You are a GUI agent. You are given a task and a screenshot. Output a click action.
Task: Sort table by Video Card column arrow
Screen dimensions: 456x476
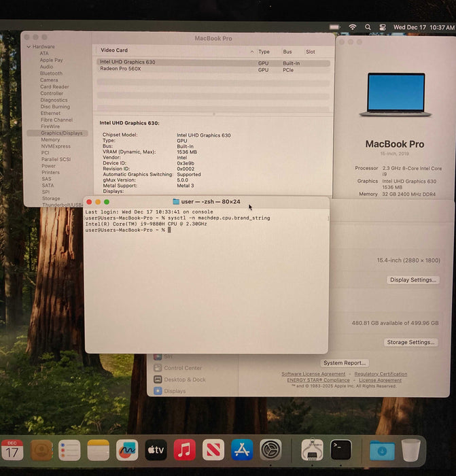pos(252,52)
